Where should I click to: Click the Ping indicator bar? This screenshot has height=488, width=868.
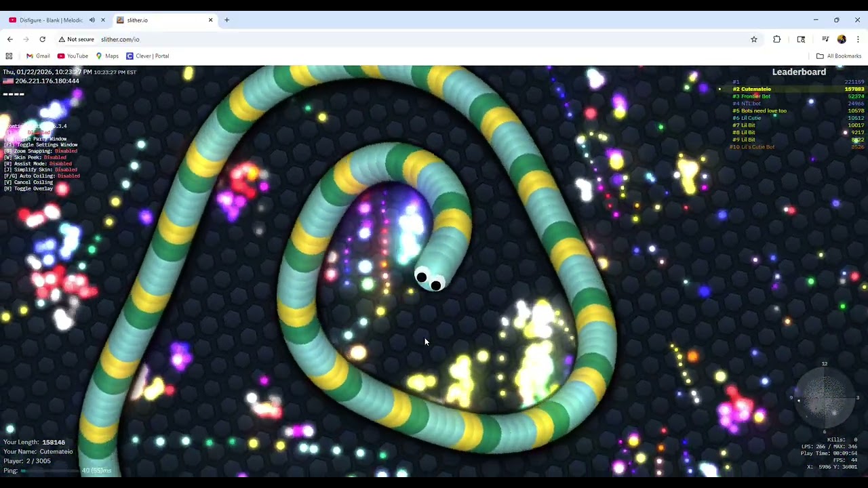point(50,470)
